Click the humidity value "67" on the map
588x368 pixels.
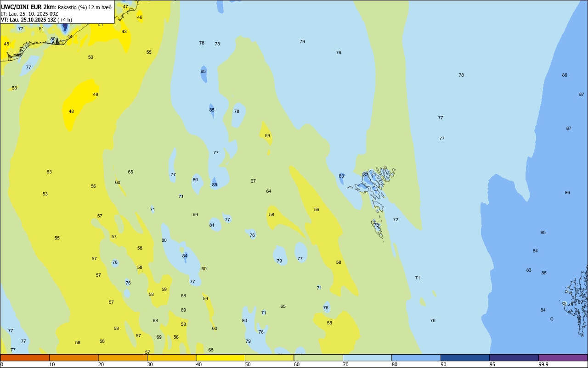pos(253,181)
